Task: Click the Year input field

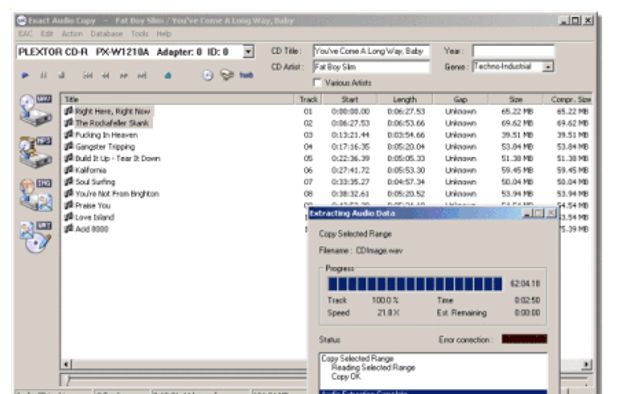Action: point(514,51)
